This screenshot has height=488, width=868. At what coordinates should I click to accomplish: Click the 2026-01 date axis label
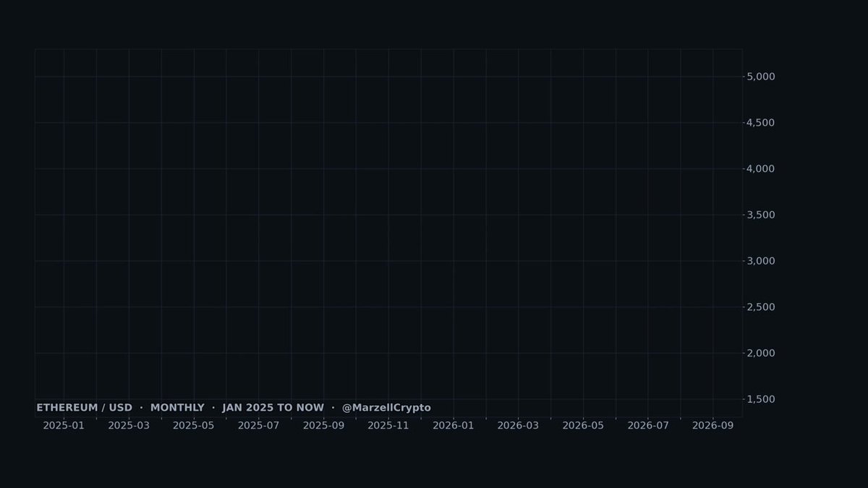454,426
